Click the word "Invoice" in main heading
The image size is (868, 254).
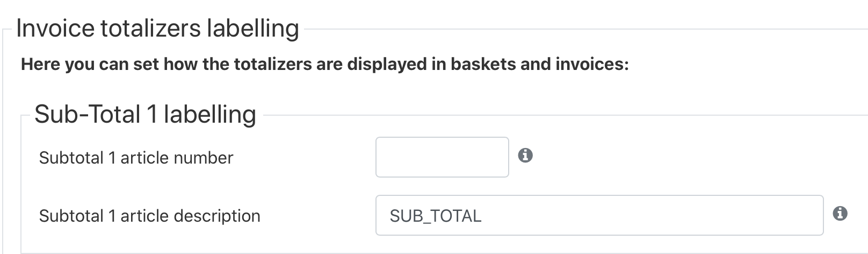[x=55, y=29]
